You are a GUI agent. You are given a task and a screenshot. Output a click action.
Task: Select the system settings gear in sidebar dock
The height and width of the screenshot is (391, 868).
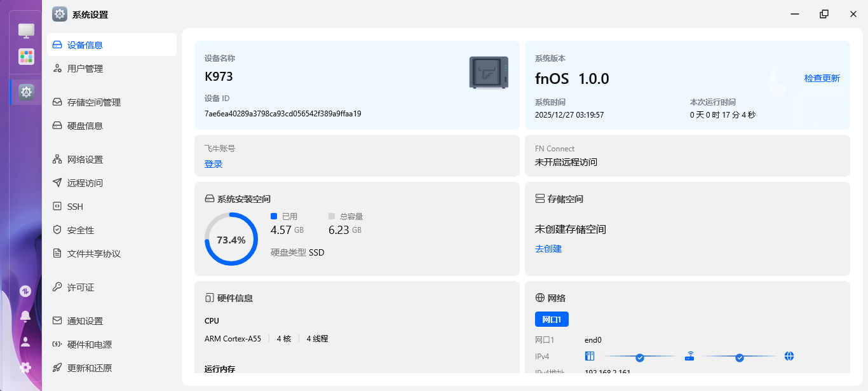click(25, 92)
